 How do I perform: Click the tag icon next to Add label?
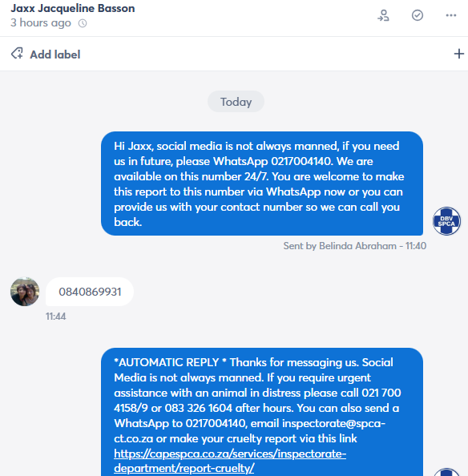pyautogui.click(x=17, y=54)
